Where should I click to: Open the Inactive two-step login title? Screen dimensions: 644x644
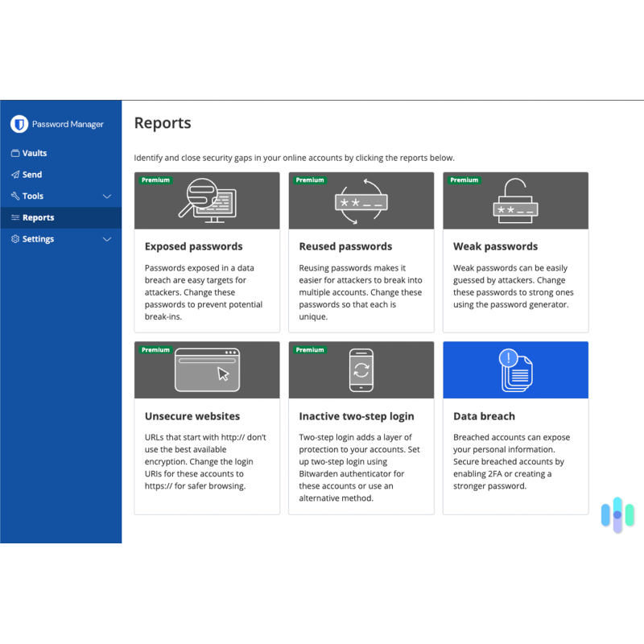[x=357, y=416]
